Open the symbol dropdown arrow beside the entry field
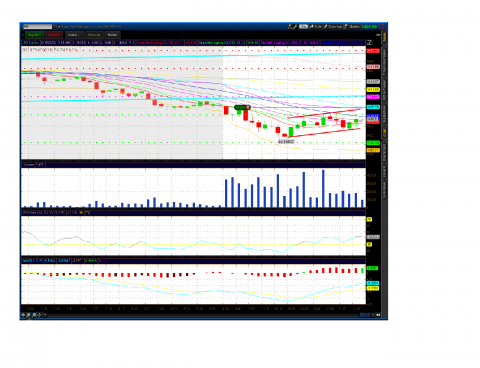 pyautogui.click(x=55, y=26)
